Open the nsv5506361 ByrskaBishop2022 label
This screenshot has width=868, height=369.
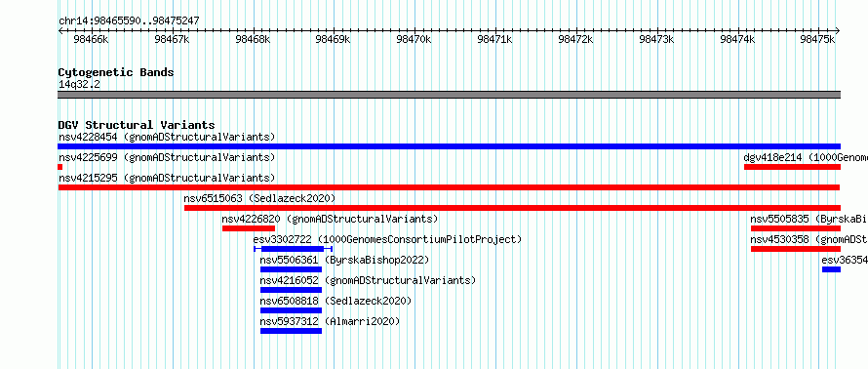[x=344, y=260]
